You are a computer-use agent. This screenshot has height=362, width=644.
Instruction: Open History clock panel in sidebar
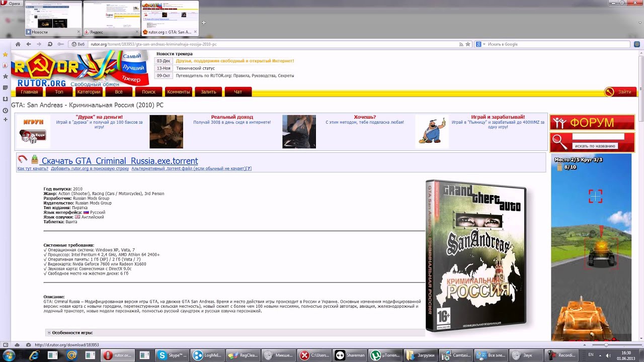[x=6, y=110]
